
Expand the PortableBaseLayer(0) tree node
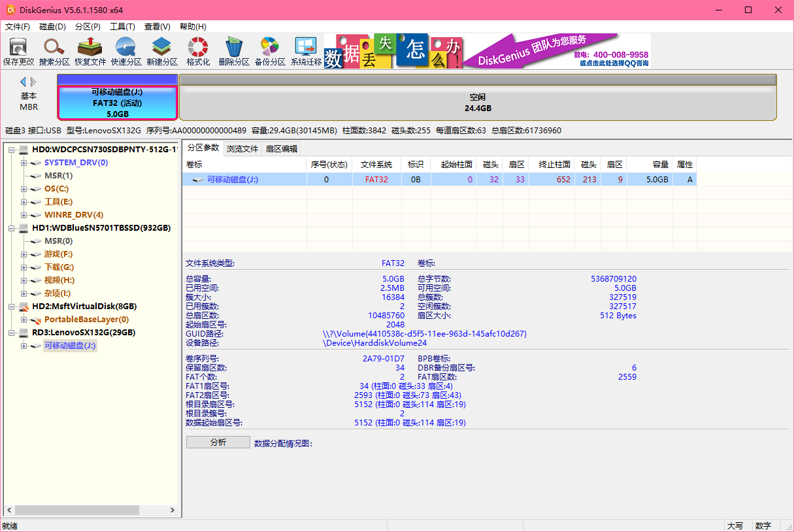tap(24, 320)
